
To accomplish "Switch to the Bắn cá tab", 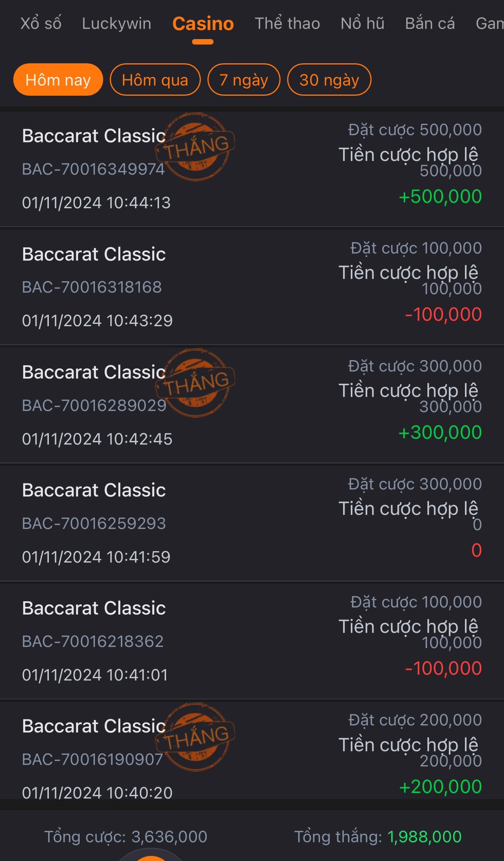I will coord(430,24).
